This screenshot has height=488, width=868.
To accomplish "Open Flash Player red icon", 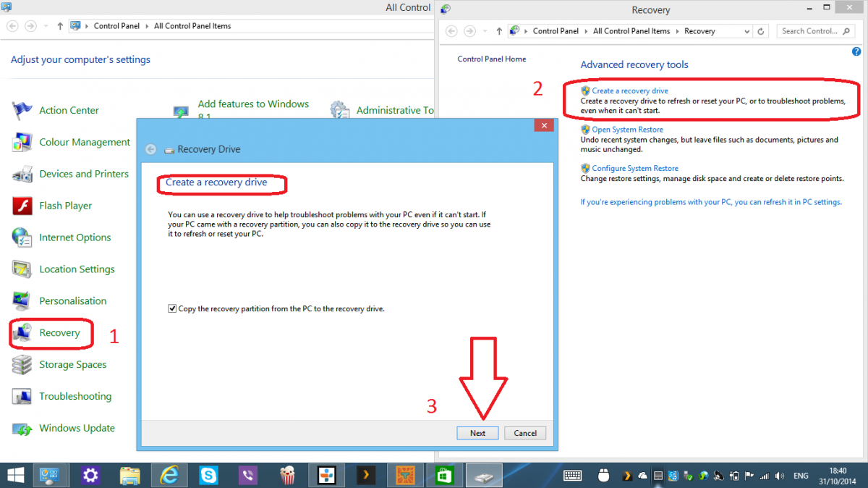I will click(x=22, y=206).
